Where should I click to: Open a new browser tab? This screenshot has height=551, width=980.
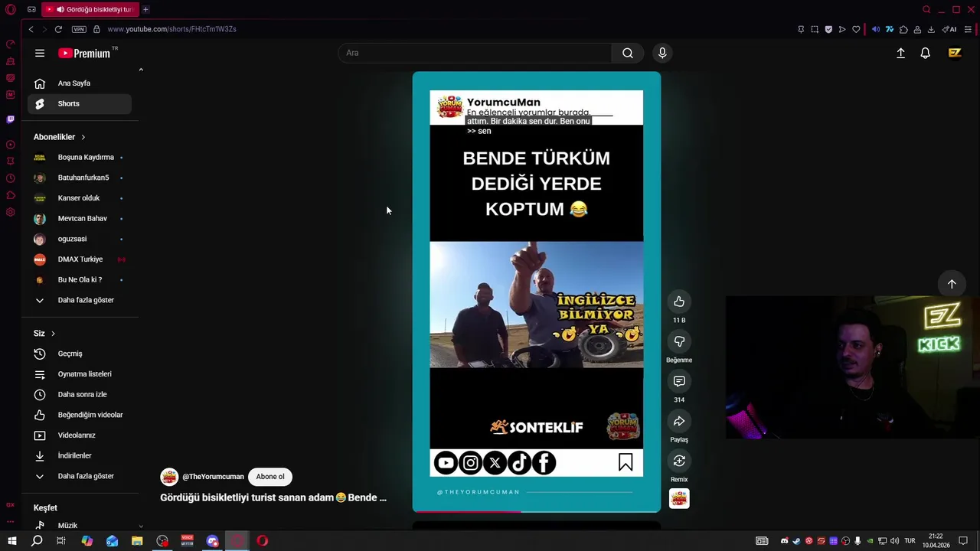coord(145,9)
